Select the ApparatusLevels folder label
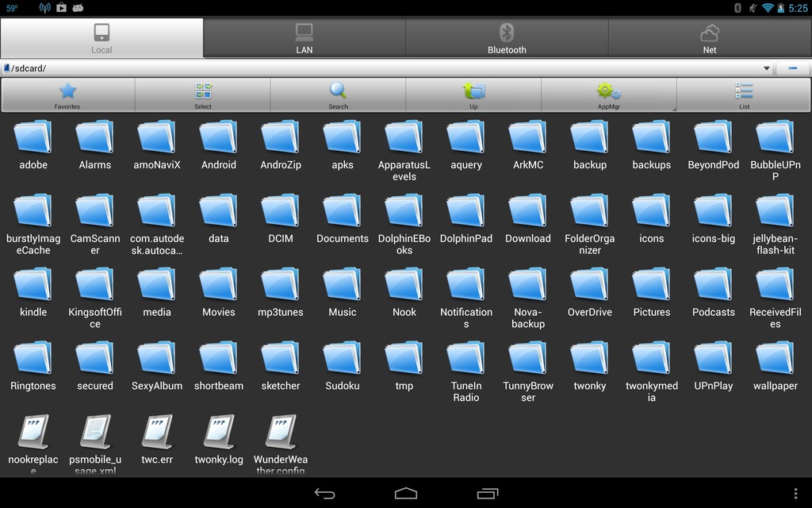This screenshot has height=508, width=812. (404, 171)
